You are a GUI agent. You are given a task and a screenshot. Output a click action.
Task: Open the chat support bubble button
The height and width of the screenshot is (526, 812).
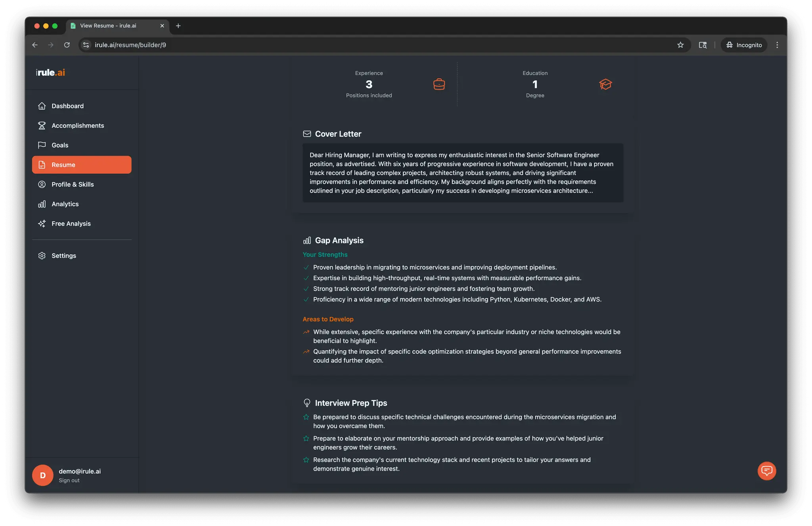767,471
